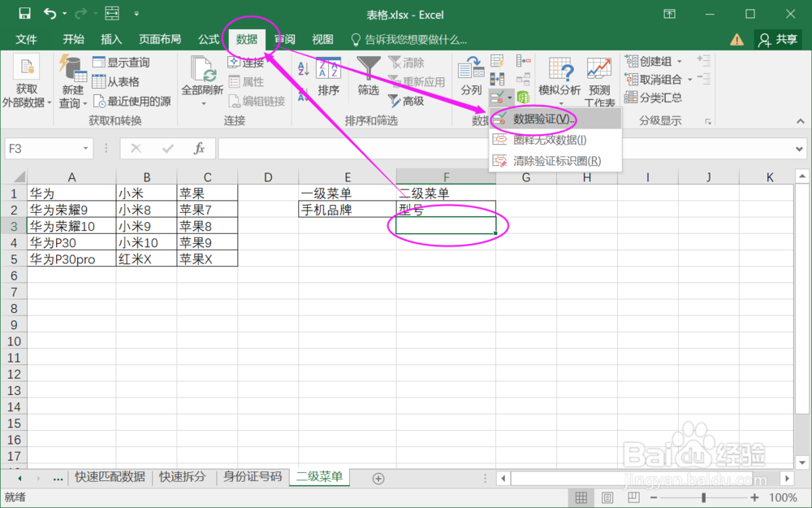
Task: Click the Name Box showing F3
Action: [x=49, y=149]
